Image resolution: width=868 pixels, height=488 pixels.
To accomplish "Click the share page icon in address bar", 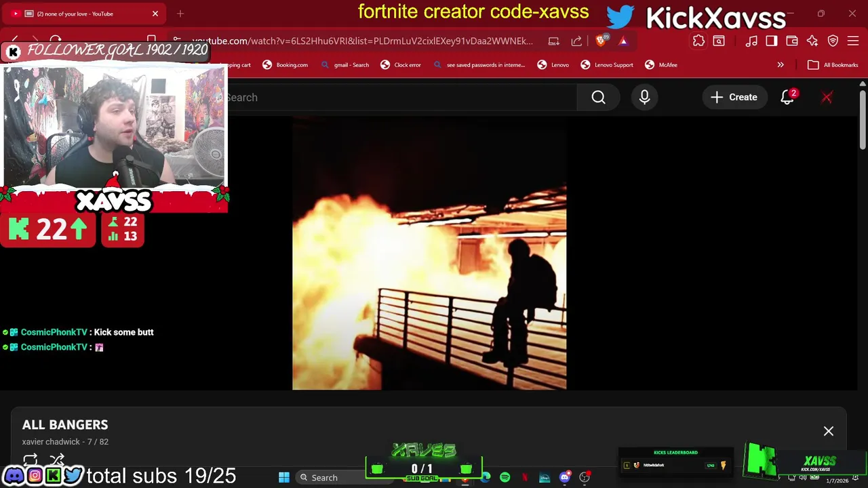I will click(x=576, y=41).
